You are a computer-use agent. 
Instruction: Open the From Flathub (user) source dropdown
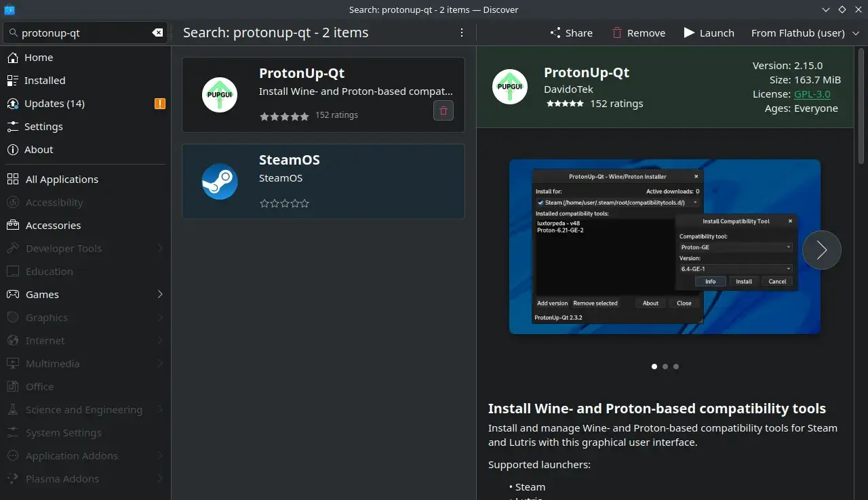(806, 33)
